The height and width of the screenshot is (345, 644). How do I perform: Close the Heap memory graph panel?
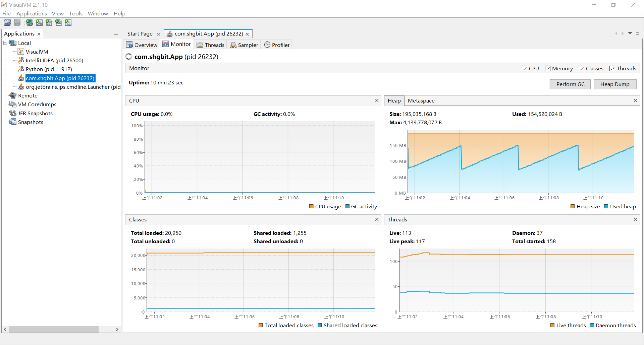(x=635, y=100)
